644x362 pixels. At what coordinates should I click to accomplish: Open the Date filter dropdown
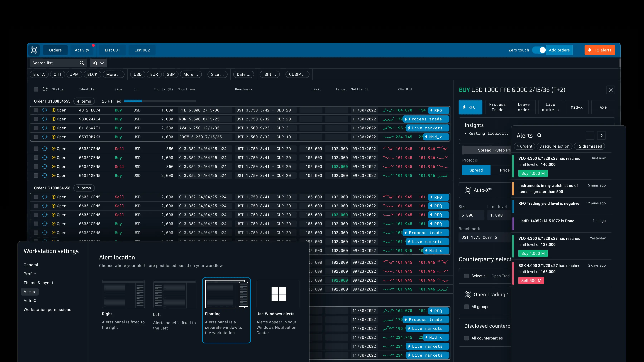coord(243,74)
